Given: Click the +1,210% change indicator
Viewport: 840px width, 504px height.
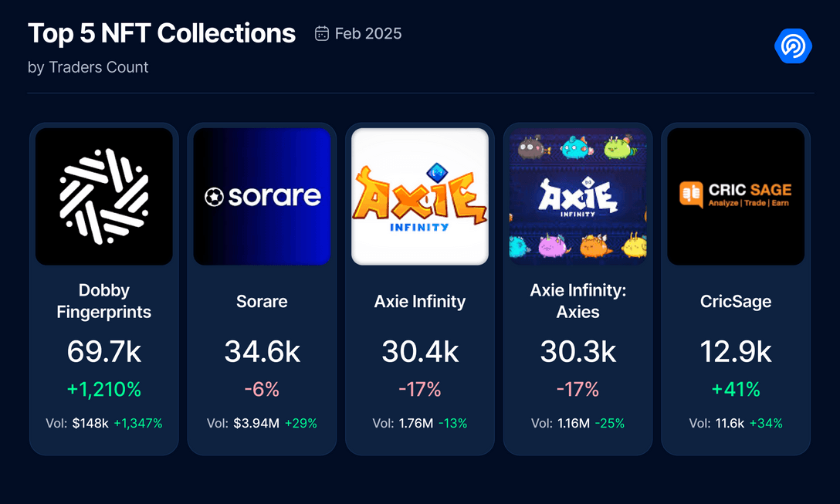Looking at the screenshot, I should [x=104, y=390].
